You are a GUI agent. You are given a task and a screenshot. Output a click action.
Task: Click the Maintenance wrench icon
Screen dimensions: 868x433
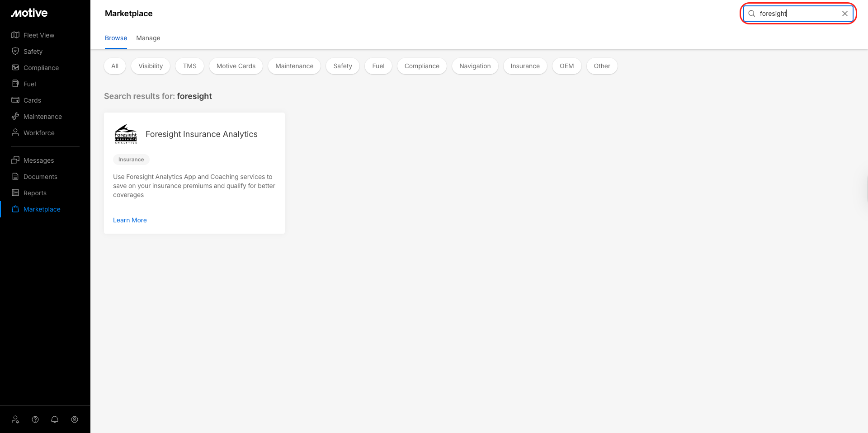(15, 117)
